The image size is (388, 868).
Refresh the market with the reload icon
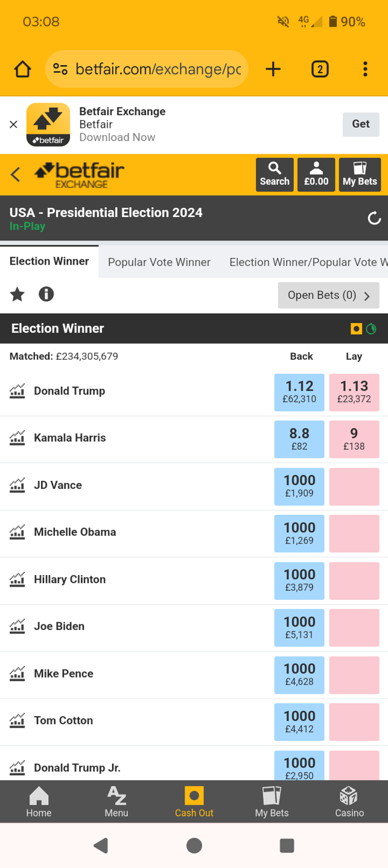coord(374,218)
